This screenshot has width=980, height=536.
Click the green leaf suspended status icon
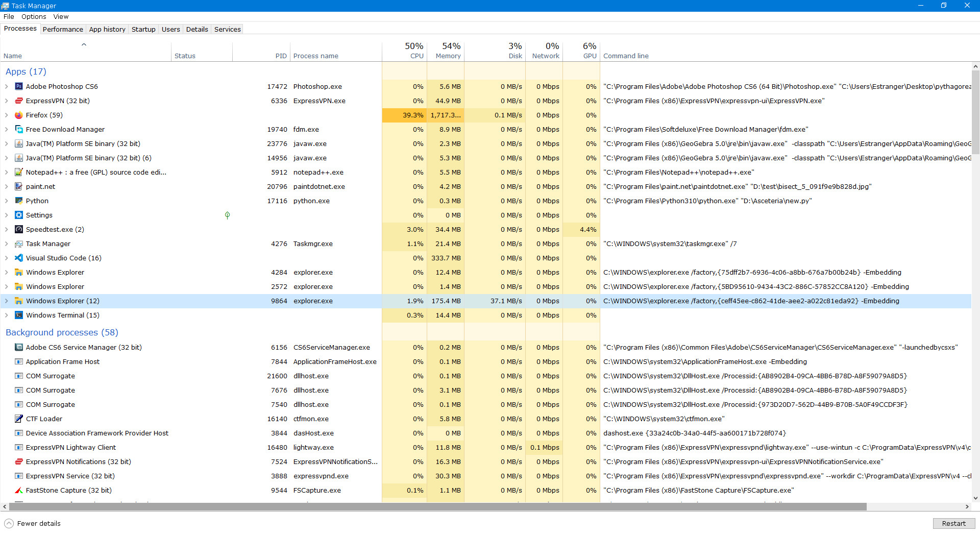coord(227,215)
